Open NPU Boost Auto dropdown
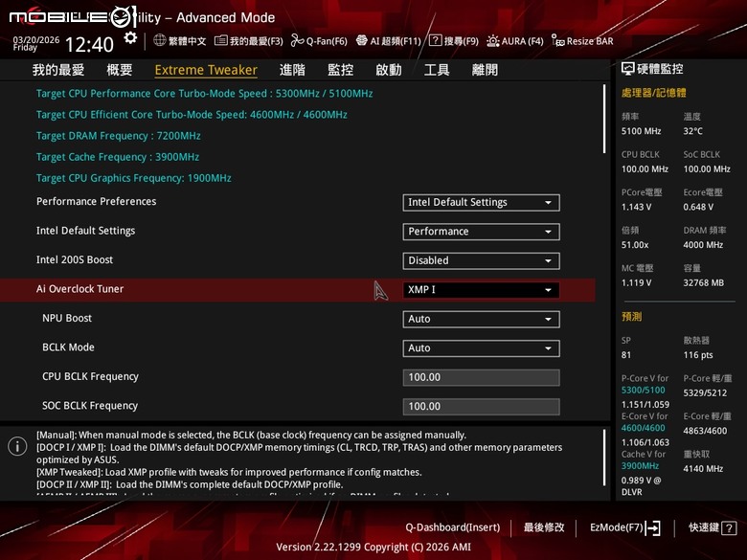Image resolution: width=747 pixels, height=560 pixels. coord(481,319)
